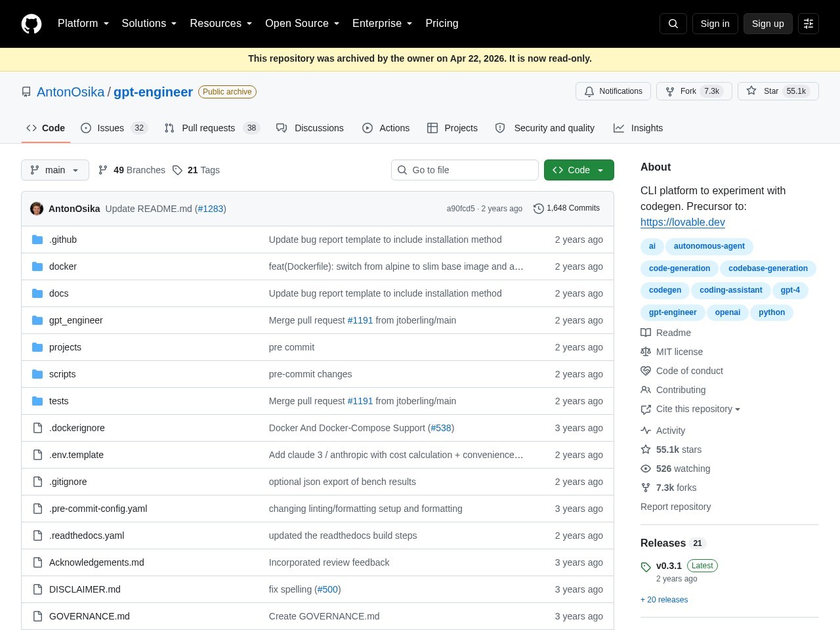This screenshot has height=630, width=840.
Task: Click the GOVERNANCE.md file icon
Action: 37,616
